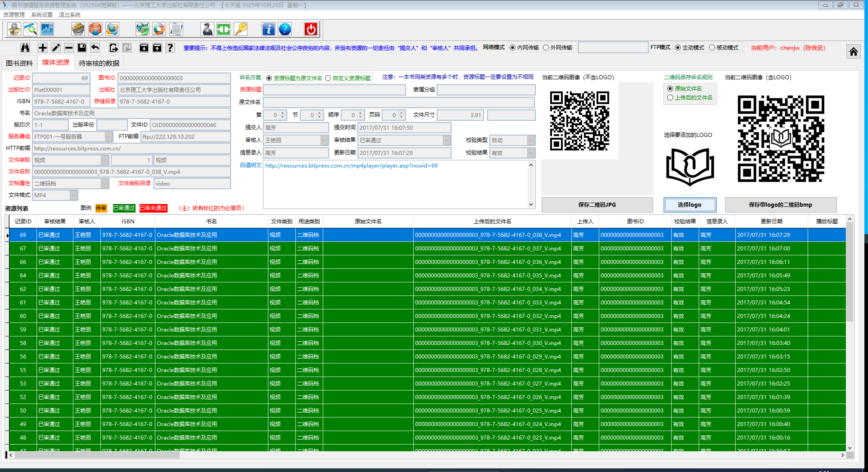Image resolution: width=868 pixels, height=472 pixels.
Task: Select table row with record ID 62
Action: (x=23, y=289)
